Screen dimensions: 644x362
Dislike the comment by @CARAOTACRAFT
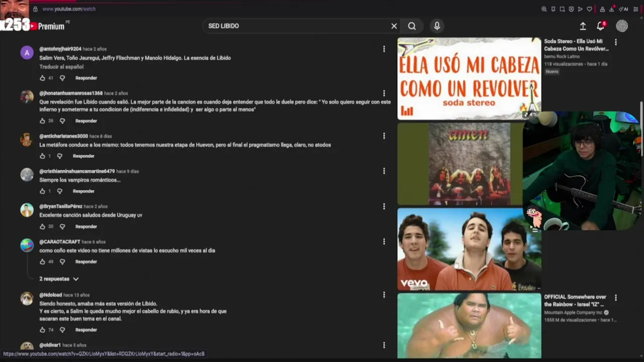[x=62, y=261]
